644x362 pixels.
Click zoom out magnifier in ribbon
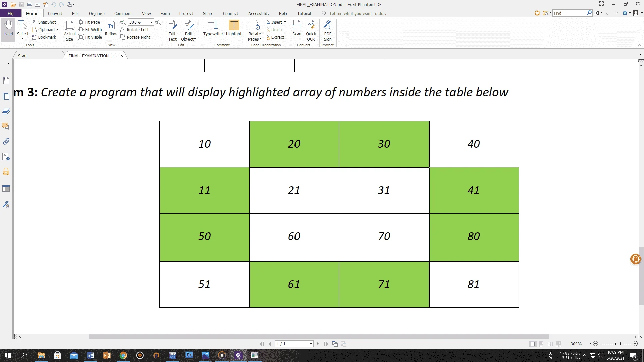123,22
